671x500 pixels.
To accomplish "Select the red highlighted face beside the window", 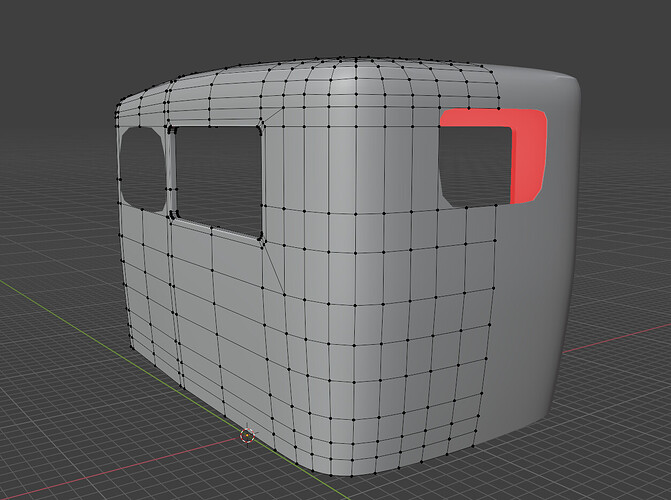I will (529, 157).
